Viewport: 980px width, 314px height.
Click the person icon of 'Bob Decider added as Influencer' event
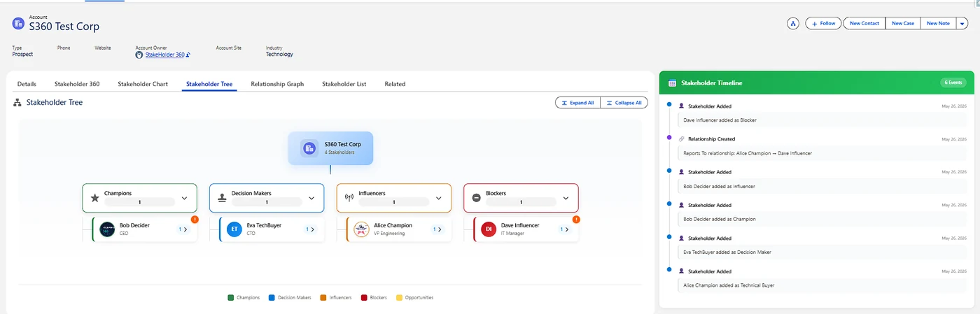[682, 172]
